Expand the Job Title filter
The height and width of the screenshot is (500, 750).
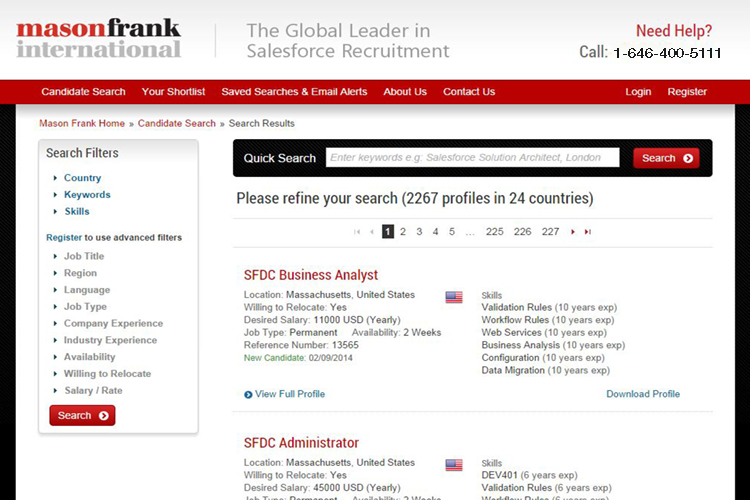(x=84, y=256)
